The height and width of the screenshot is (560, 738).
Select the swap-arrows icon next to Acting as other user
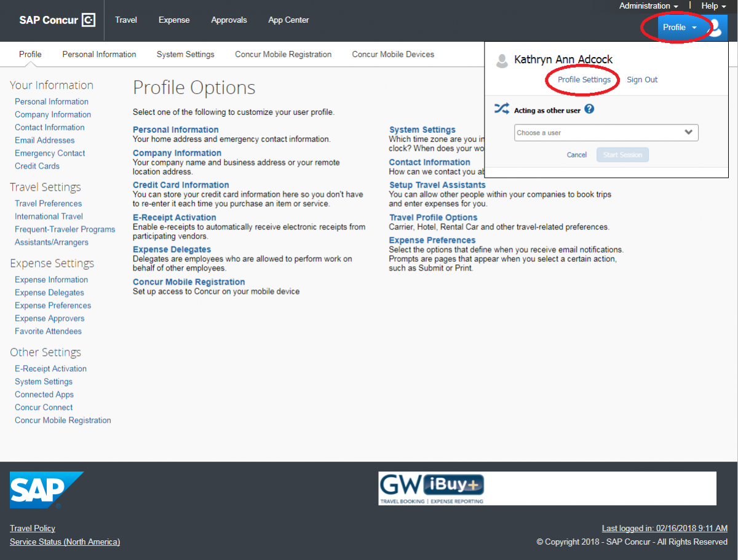click(502, 108)
